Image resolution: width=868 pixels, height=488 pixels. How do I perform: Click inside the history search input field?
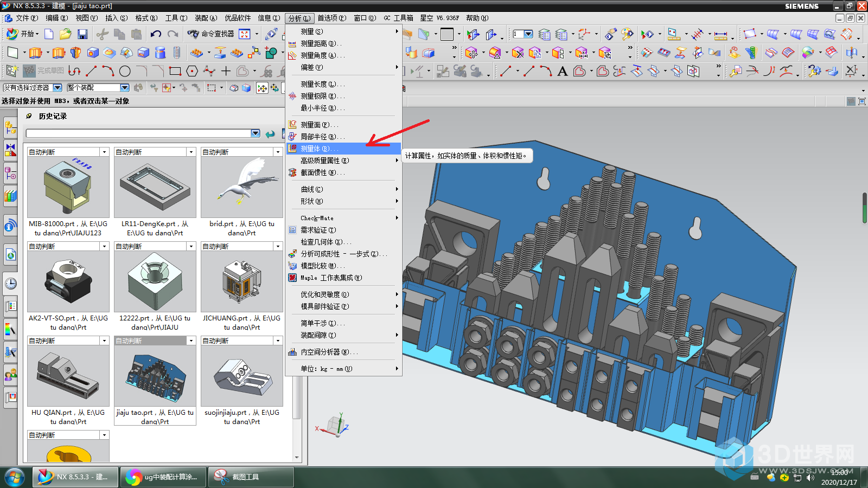pyautogui.click(x=138, y=133)
